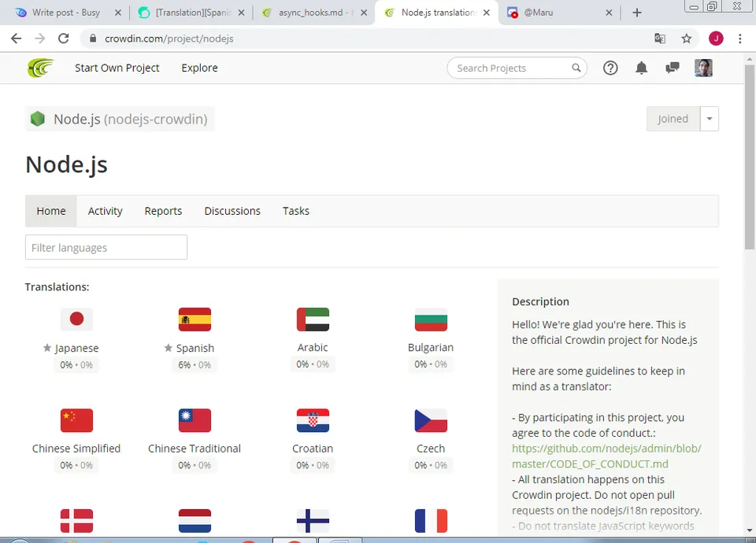
Task: Open the Czech language link
Action: tap(431, 449)
